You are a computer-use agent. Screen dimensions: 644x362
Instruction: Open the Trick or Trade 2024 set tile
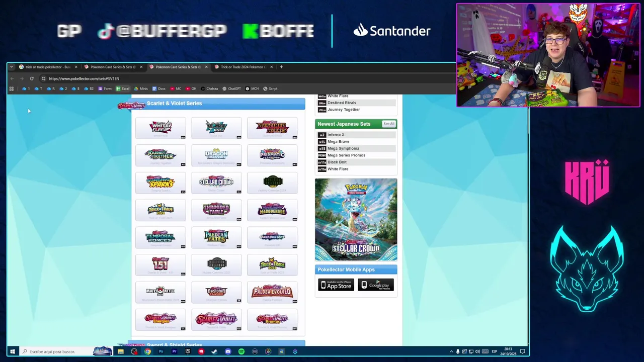(160, 210)
